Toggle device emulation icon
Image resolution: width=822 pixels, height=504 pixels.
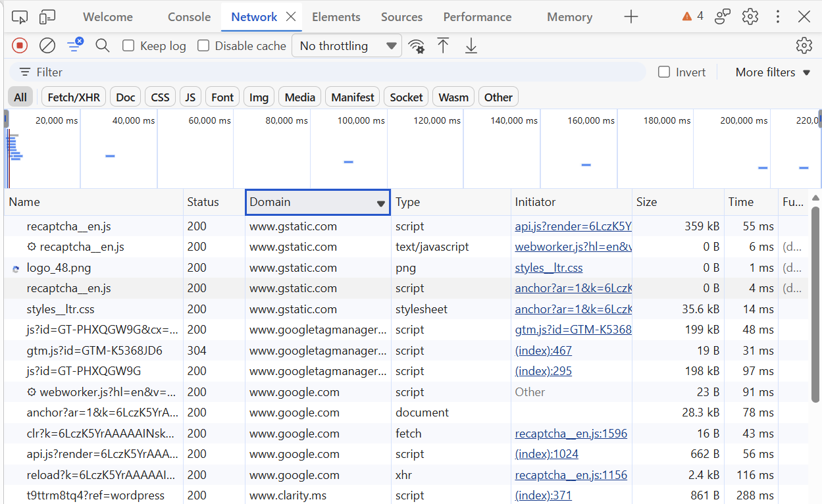[47, 16]
